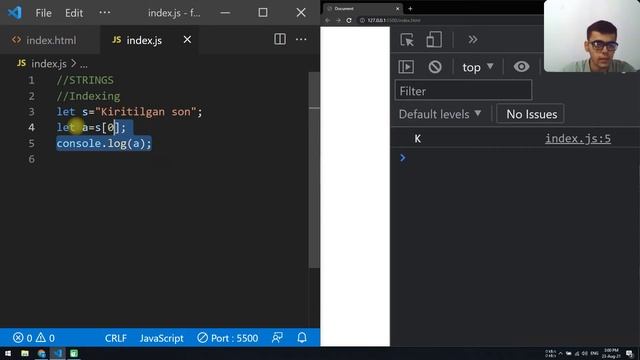Viewport: 640px width, 360px height.
Task: Click the console prompt chevron
Action: point(402,158)
